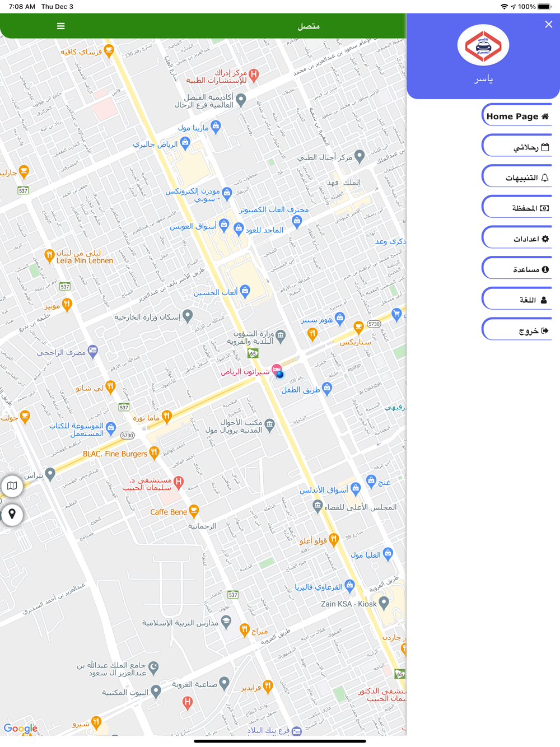The height and width of the screenshot is (747, 560).
Task: Tap the قولو أغلو restaurant marker
Action: click(334, 539)
